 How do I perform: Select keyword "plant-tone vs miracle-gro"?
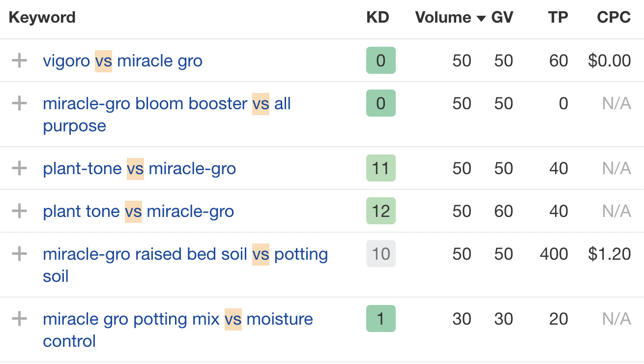139,168
